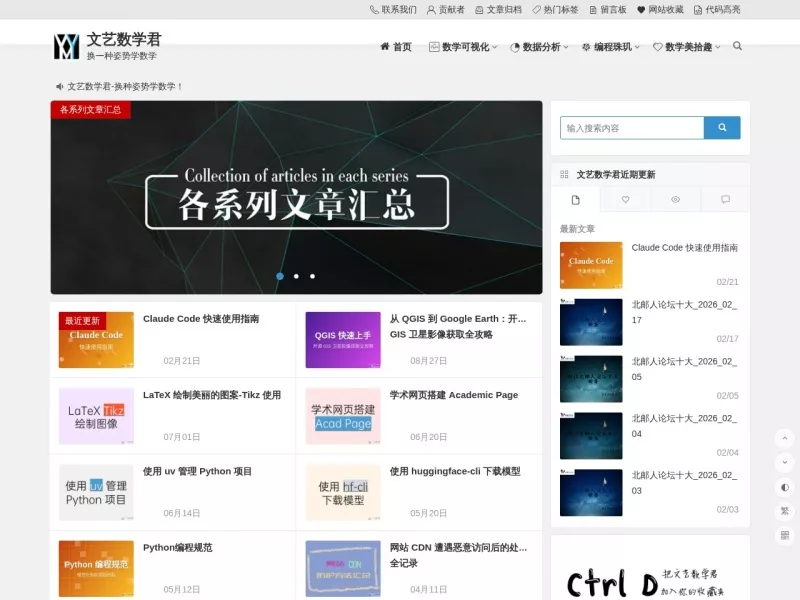Switch to the comments bubble tab
Screen dimensions: 800x600
[x=725, y=199]
